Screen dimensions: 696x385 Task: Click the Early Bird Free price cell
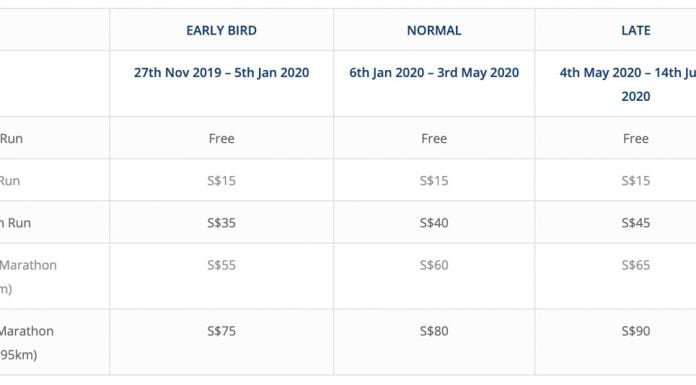pyautogui.click(x=221, y=139)
